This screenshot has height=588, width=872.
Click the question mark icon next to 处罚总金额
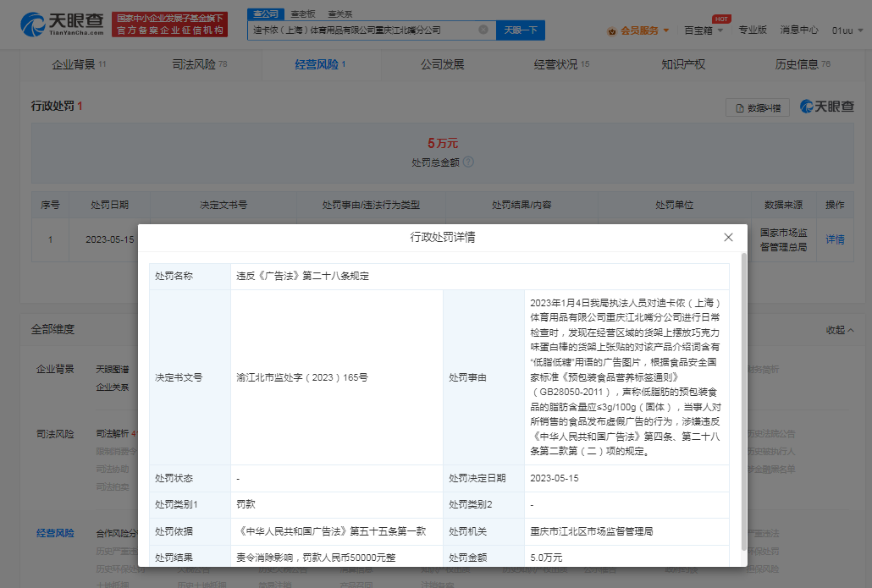470,163
